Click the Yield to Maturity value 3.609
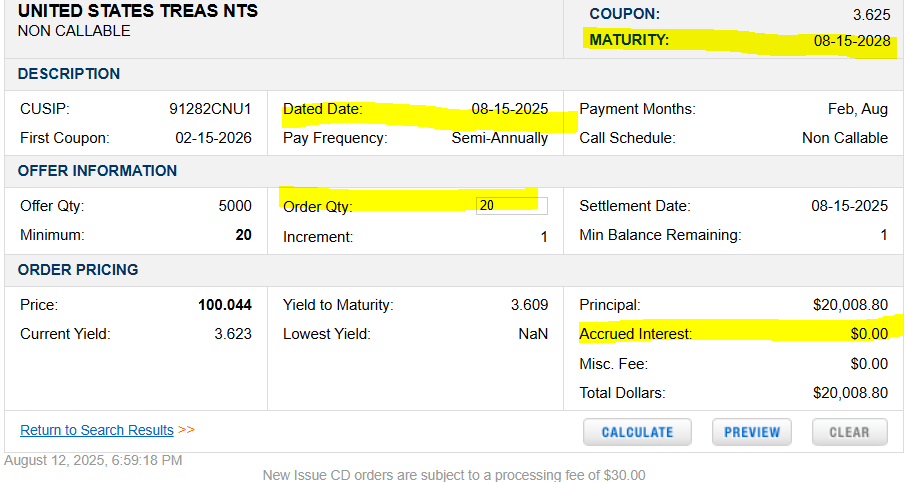This screenshot has width=906, height=482. [529, 305]
